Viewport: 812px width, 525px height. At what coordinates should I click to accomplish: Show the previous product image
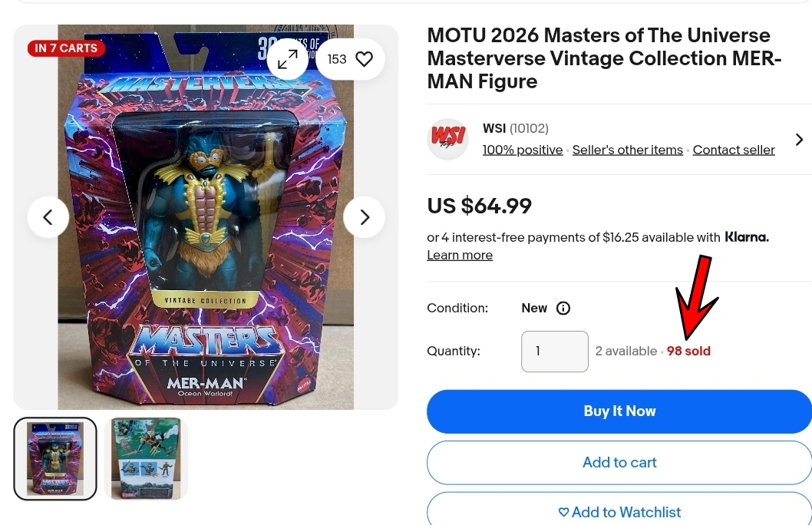coord(48,217)
